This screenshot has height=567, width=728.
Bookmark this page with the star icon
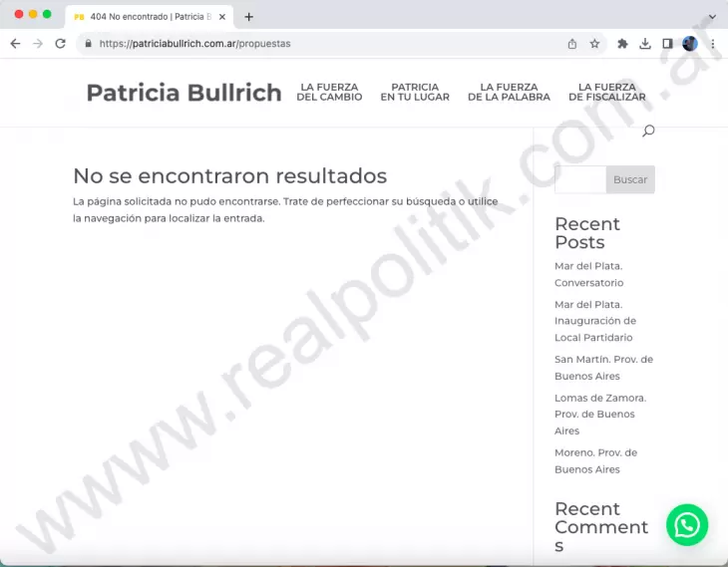[594, 44]
